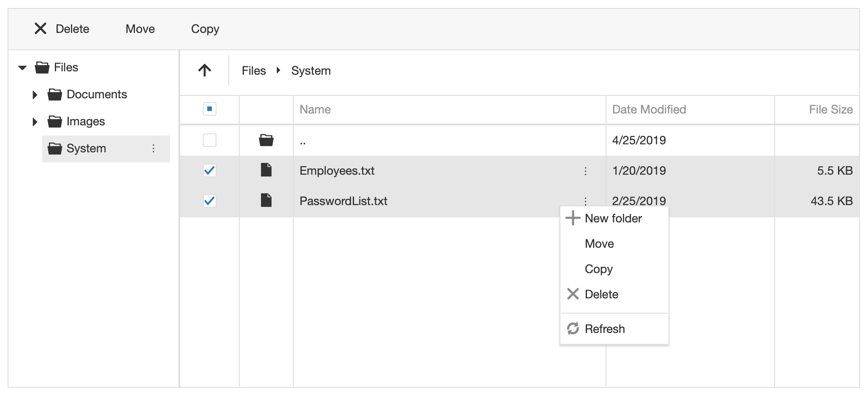Open the Files breadcrumb link

253,70
